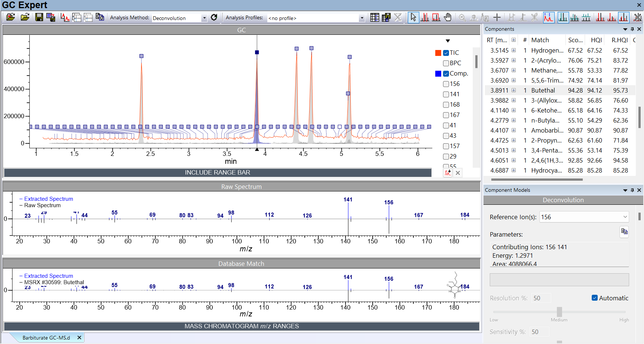
Task: Click the INCLUDE RANGE BAR button
Action: coord(217,173)
